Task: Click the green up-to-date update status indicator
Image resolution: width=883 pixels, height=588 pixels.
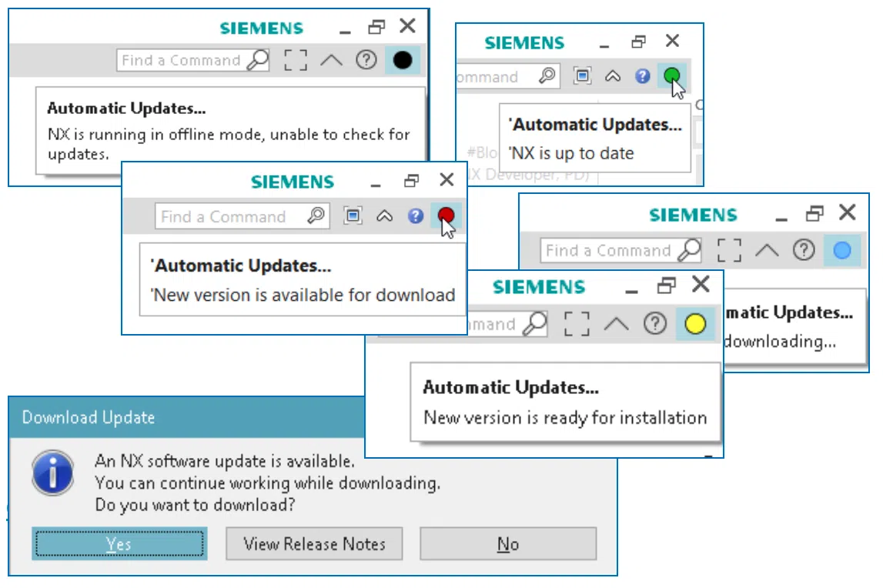Action: [671, 75]
